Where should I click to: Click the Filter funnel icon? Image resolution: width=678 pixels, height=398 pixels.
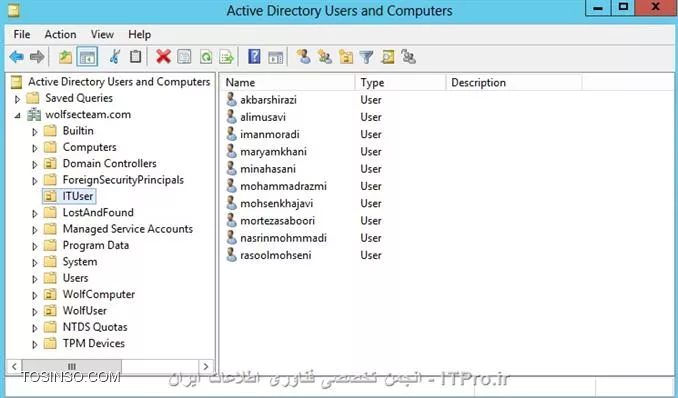(x=366, y=57)
